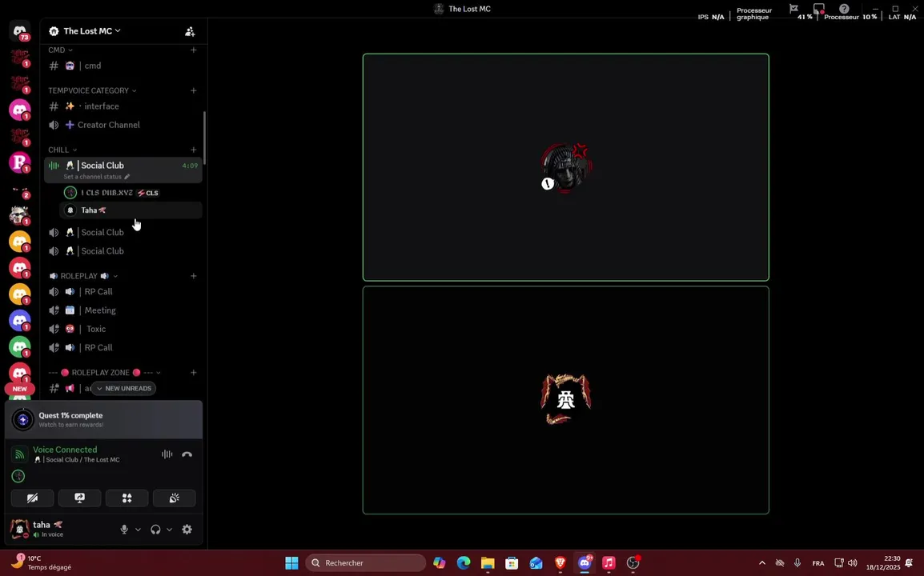This screenshot has height=576, width=924.
Task: Click the red-dot overlay icon in title bar
Action: tap(818, 8)
